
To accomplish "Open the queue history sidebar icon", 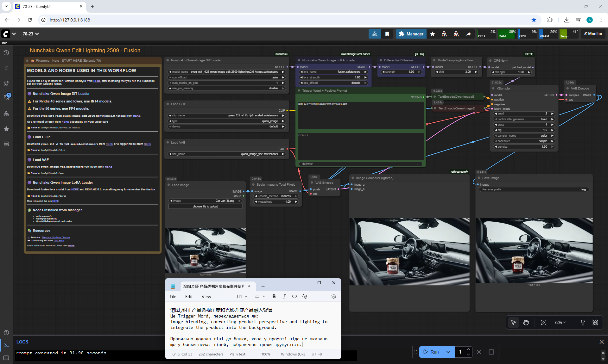I will tap(6, 53).
